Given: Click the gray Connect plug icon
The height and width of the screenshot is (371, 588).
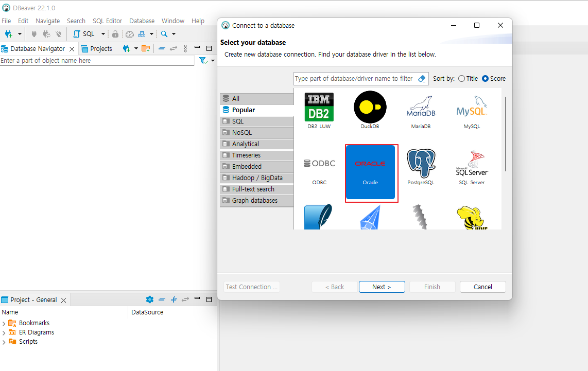Looking at the screenshot, I should [34, 34].
